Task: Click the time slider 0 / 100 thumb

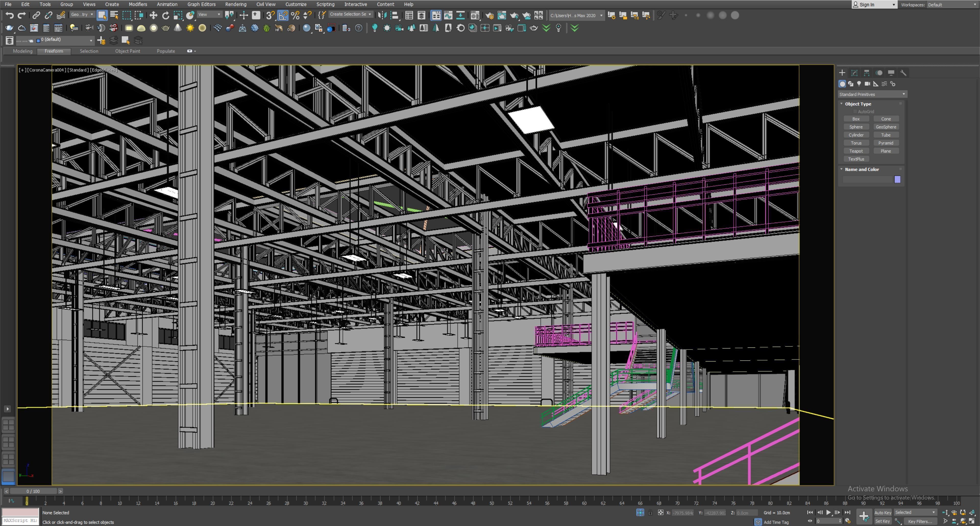Action: (33, 491)
